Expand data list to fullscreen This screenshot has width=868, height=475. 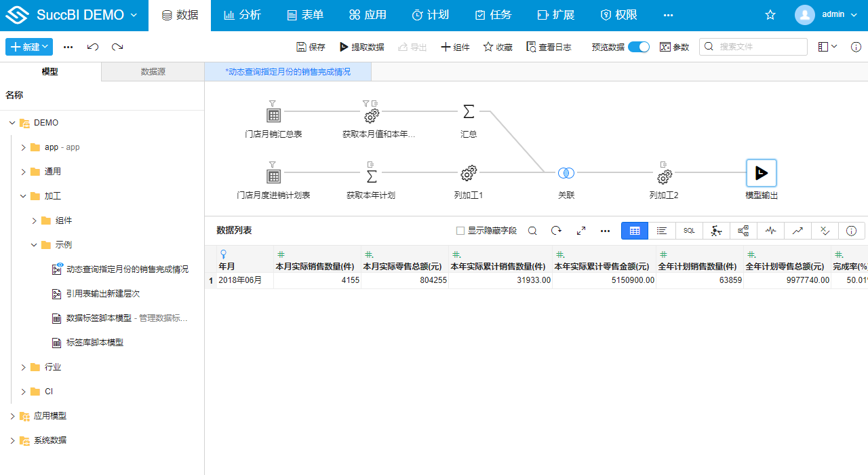580,231
